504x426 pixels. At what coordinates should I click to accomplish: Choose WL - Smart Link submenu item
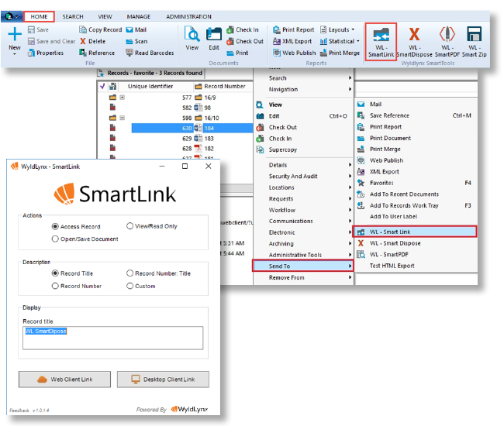point(415,232)
